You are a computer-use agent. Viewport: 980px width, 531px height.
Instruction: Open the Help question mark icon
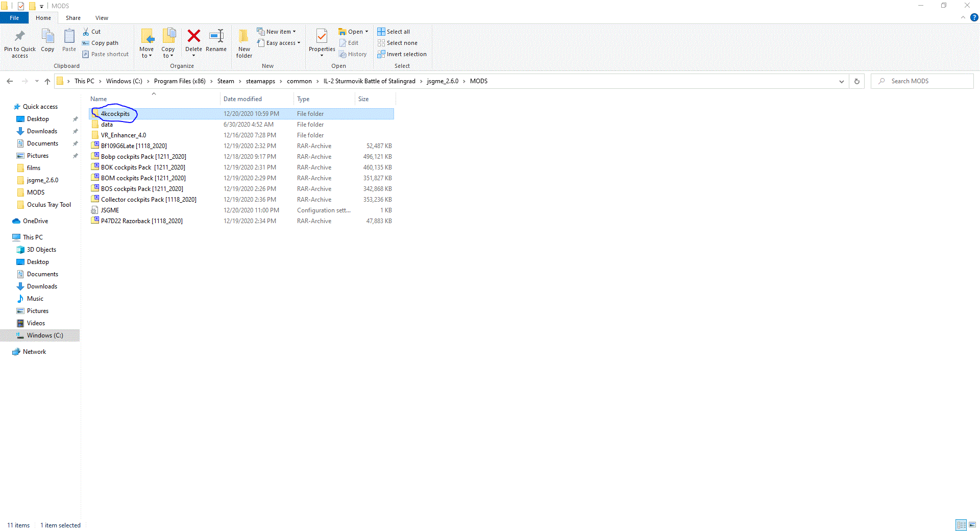(x=974, y=17)
